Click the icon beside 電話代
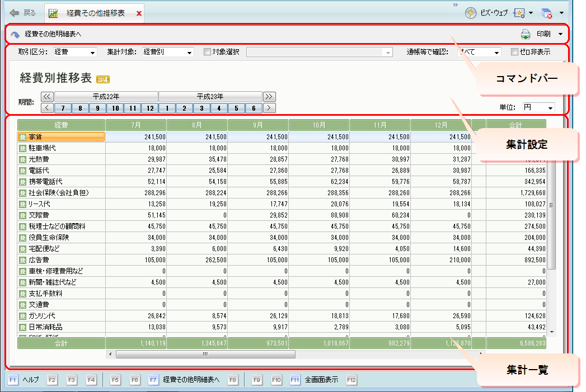 coord(23,171)
